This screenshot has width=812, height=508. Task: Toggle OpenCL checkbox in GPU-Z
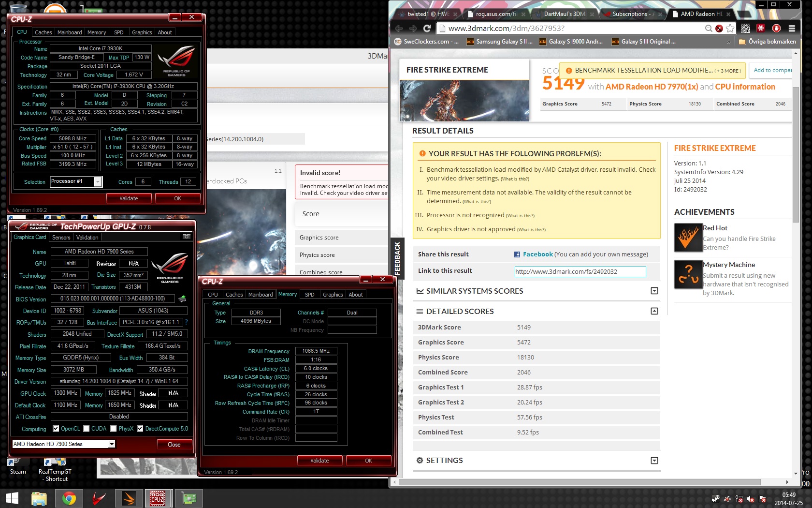(x=56, y=429)
